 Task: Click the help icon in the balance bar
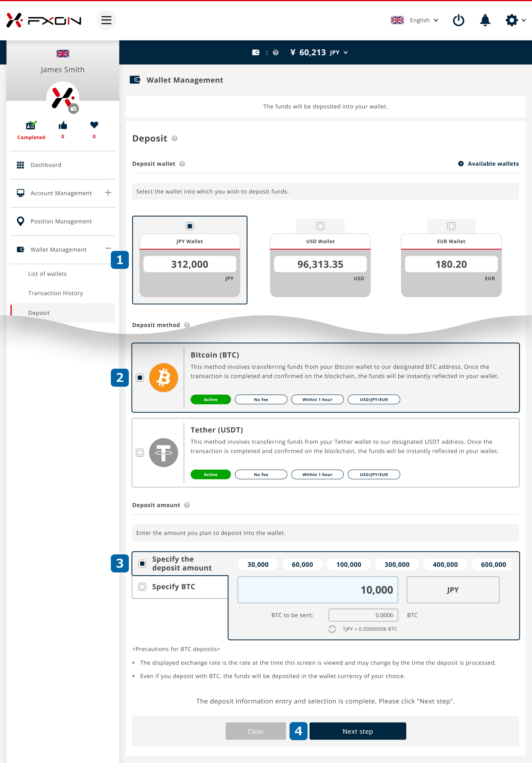276,52
